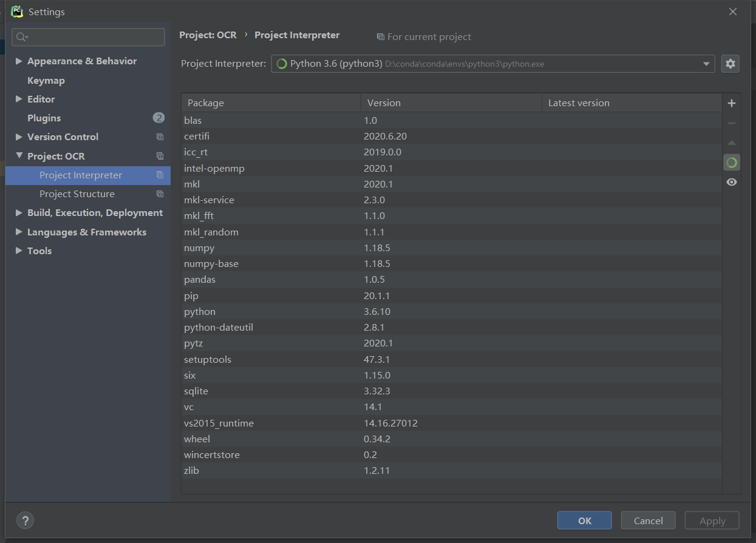Close the Settings dialog window
Screen dimensions: 756x543
(733, 12)
